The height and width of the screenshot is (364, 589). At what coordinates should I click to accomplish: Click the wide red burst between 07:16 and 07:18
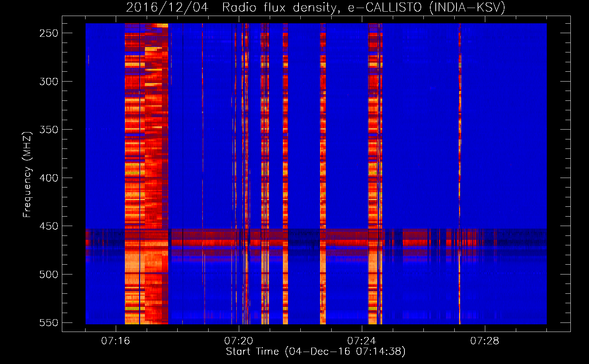[146, 174]
